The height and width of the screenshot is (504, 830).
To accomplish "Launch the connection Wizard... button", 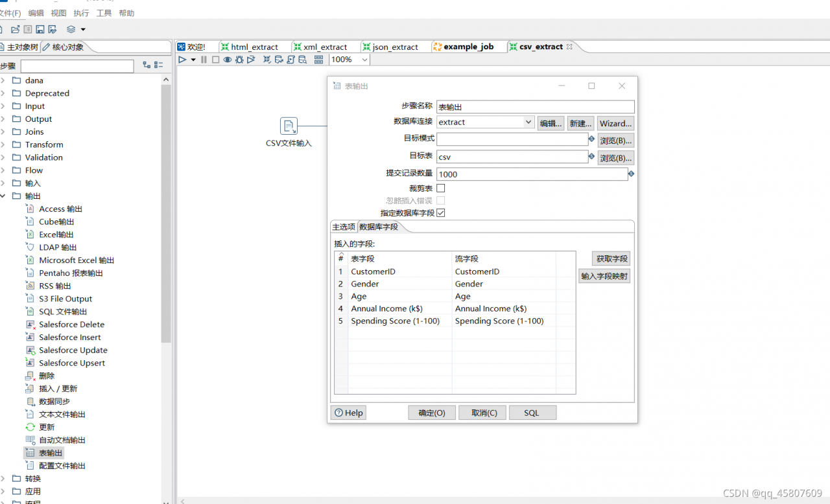I will click(615, 123).
